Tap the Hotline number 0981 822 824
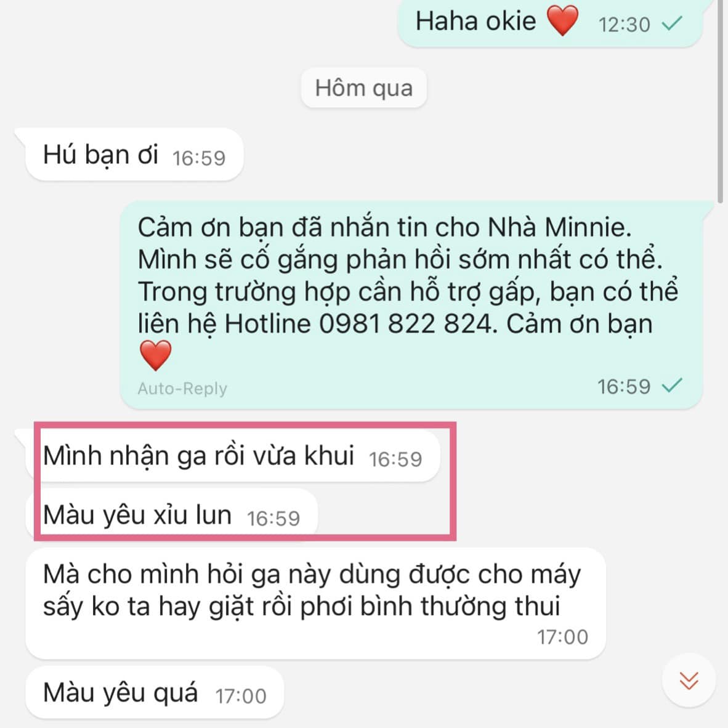The width and height of the screenshot is (728, 728). [405, 323]
